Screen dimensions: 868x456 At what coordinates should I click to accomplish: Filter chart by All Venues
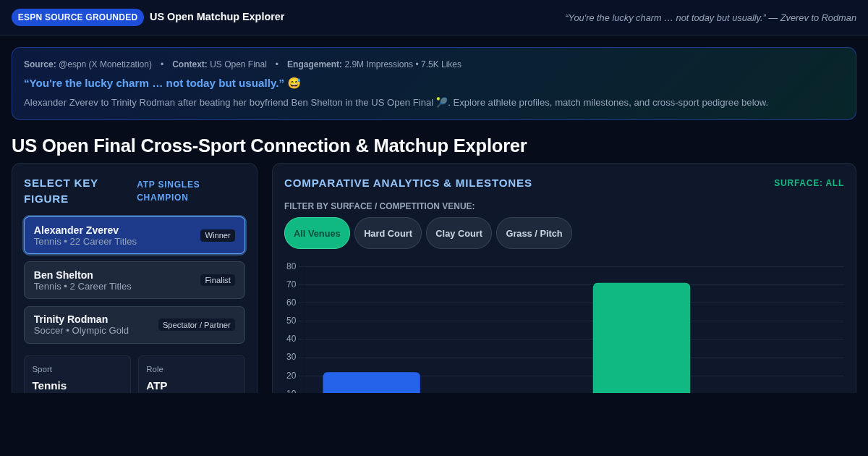317,233
